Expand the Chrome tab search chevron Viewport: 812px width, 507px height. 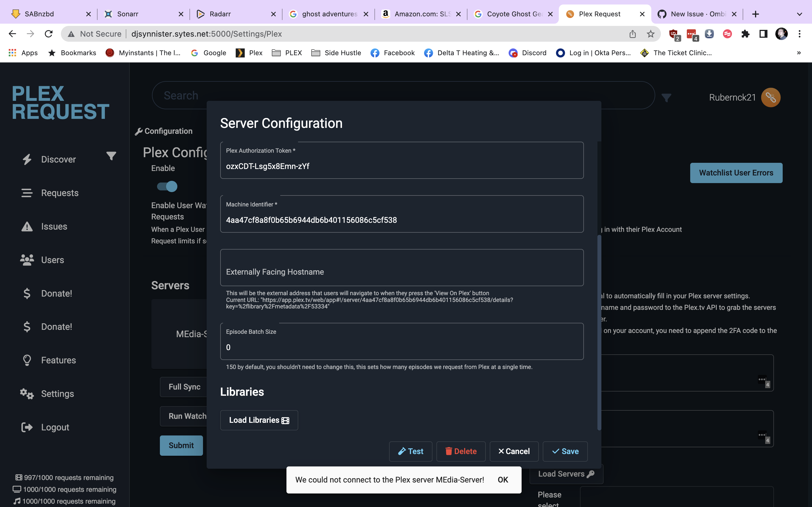(x=799, y=14)
